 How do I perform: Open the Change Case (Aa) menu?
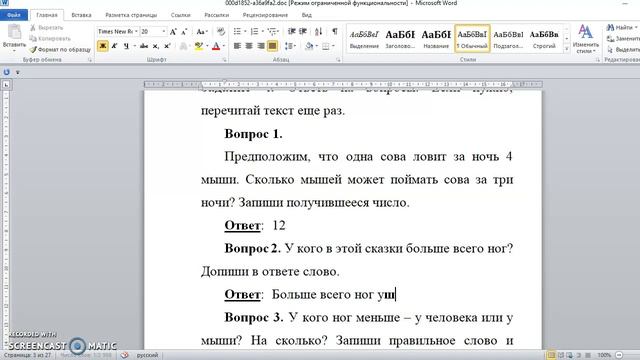(x=202, y=31)
